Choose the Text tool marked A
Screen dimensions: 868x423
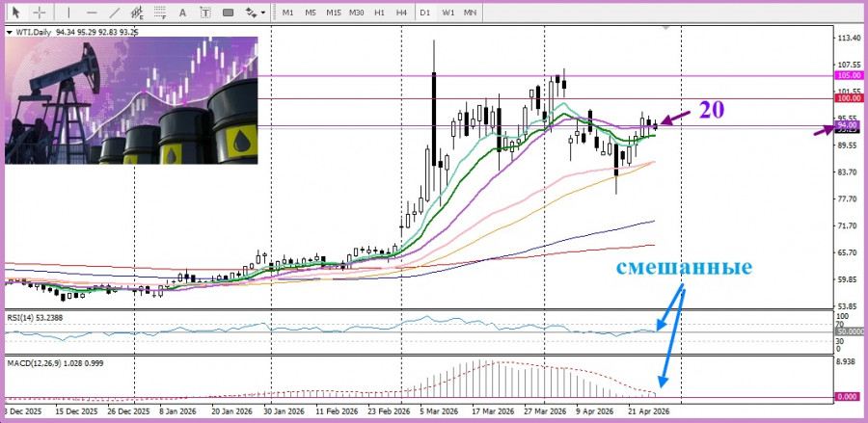[182, 13]
